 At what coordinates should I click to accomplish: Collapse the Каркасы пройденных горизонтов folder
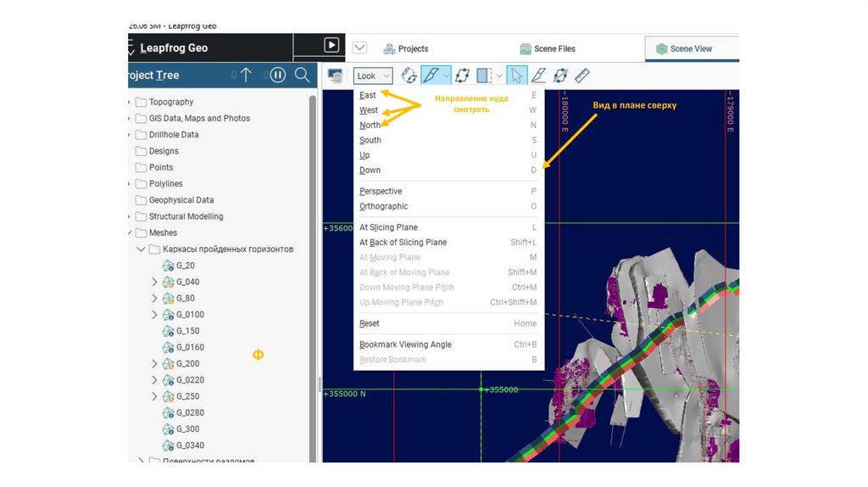coord(141,249)
